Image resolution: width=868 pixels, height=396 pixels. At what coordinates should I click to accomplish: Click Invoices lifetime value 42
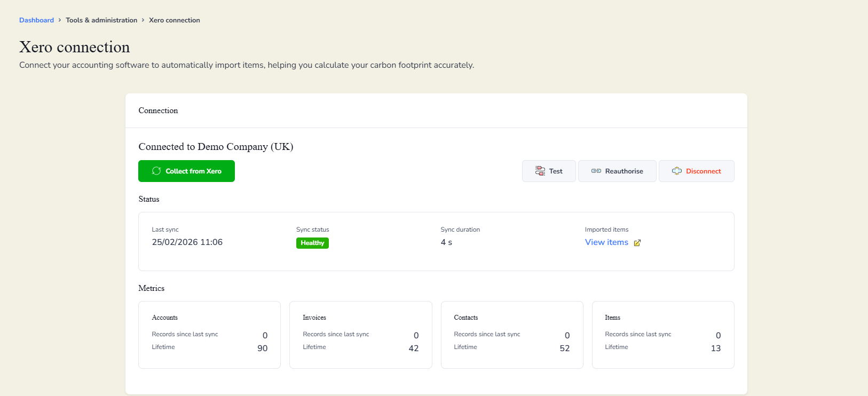pos(413,348)
